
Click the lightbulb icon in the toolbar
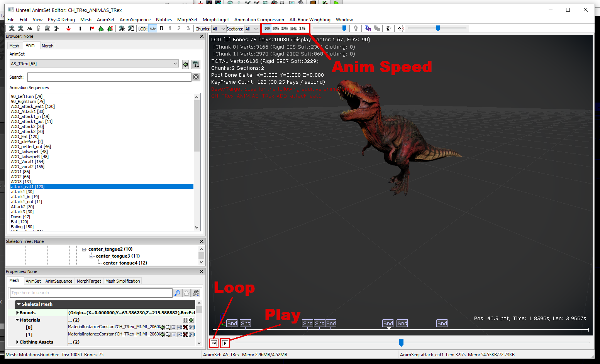tap(356, 28)
